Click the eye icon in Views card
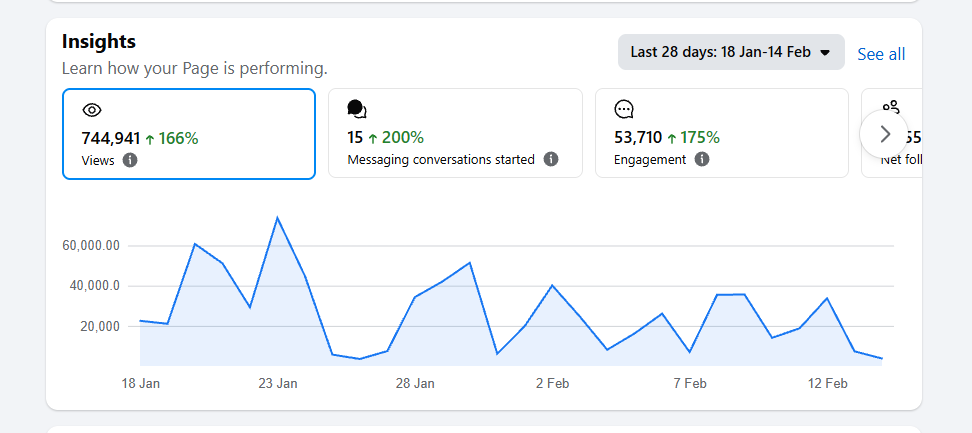This screenshot has height=433, width=972. point(92,110)
